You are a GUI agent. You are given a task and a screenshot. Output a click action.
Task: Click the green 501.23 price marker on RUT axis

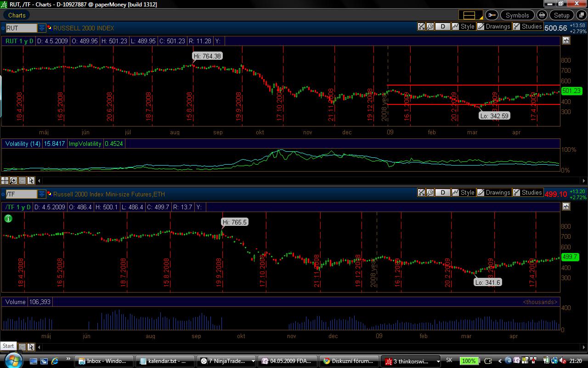(571, 91)
